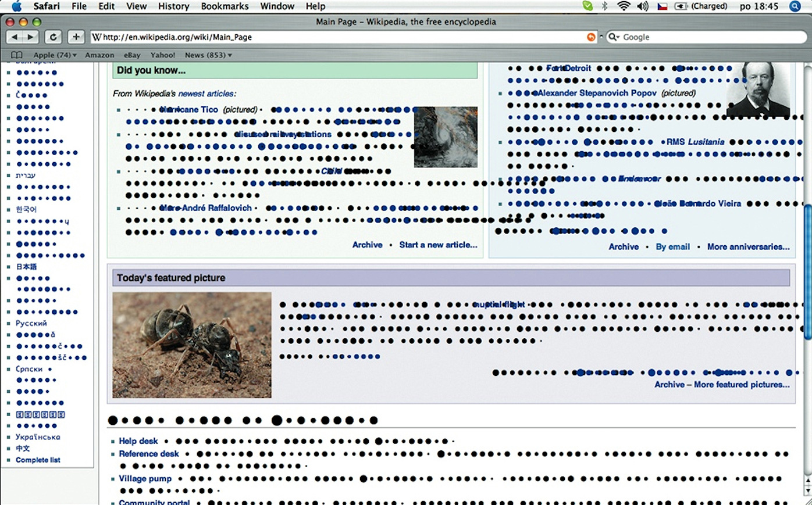Screen dimensions: 812x505
Task: Open the Hurricane Tico satellite thumbnail
Action: pos(446,137)
